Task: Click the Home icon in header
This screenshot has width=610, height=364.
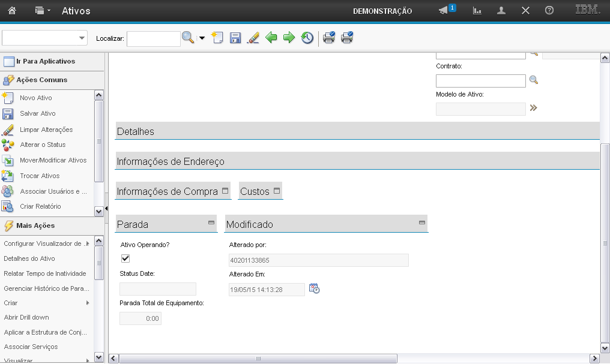Action: point(11,11)
